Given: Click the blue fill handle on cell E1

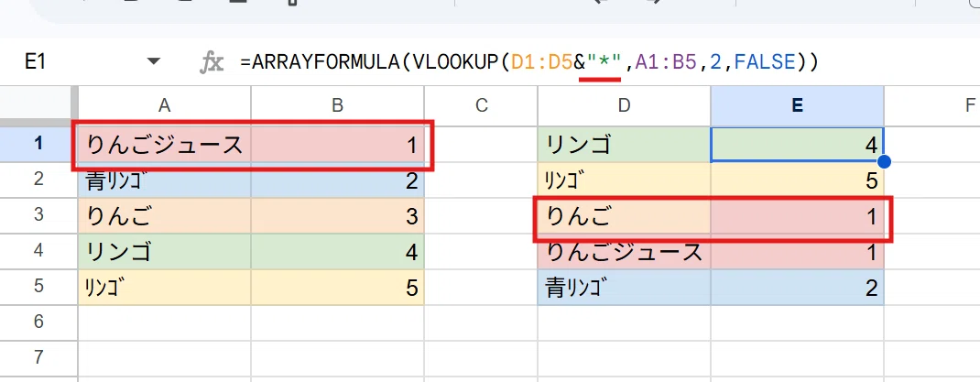Looking at the screenshot, I should tap(884, 162).
